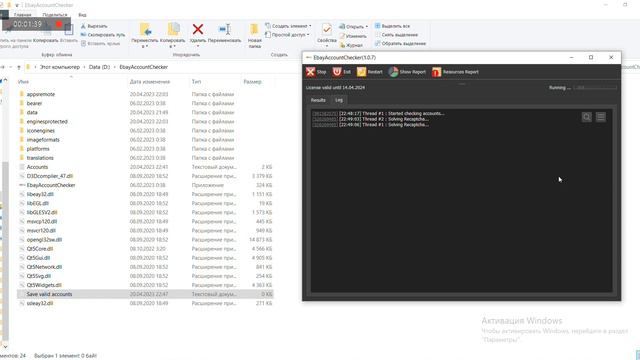The image size is (640, 360).
Task: Select the EbayAccountChecker application file
Action: pos(51,185)
